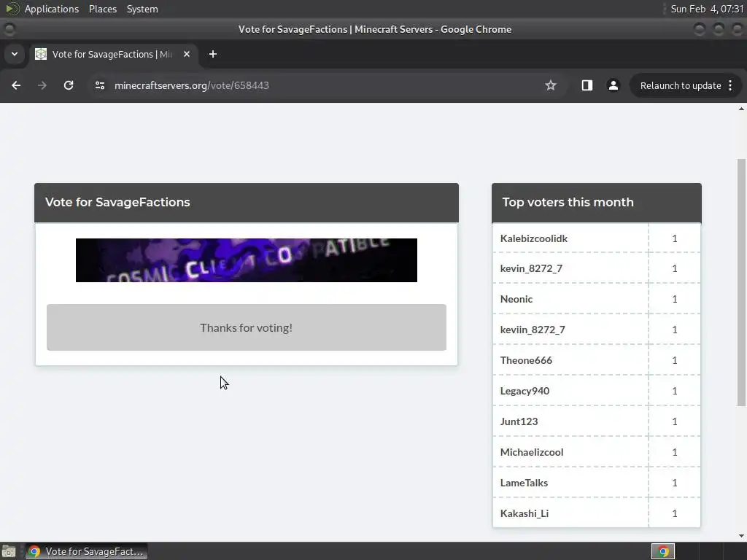
Task: Select voter Neonic
Action: [x=516, y=299]
